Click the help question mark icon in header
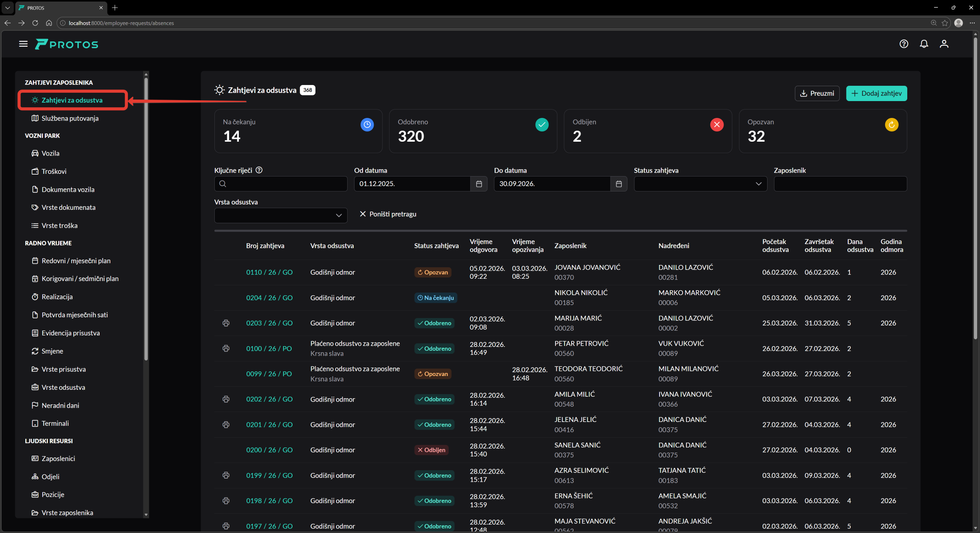The height and width of the screenshot is (533, 980). 903,44
